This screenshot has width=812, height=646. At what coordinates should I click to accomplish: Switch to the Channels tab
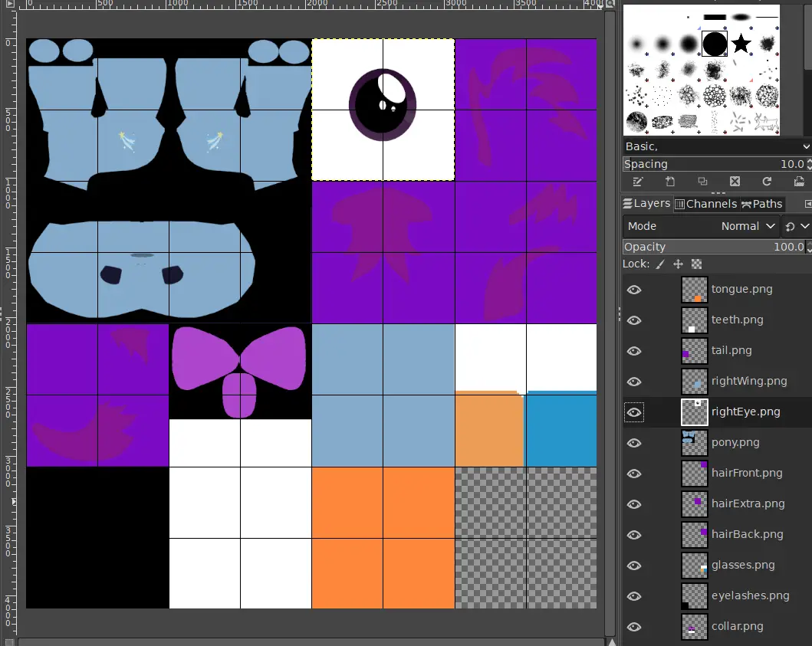coord(705,204)
